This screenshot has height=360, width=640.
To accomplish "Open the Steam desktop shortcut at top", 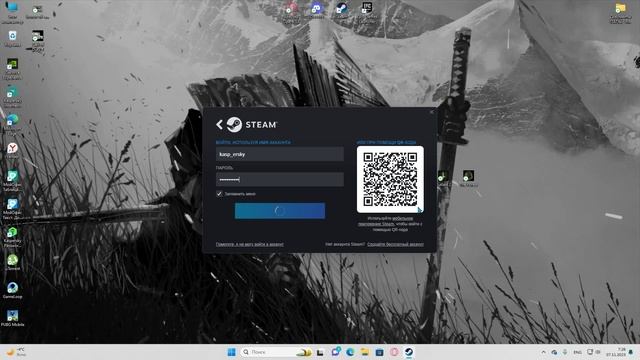I will tap(341, 10).
